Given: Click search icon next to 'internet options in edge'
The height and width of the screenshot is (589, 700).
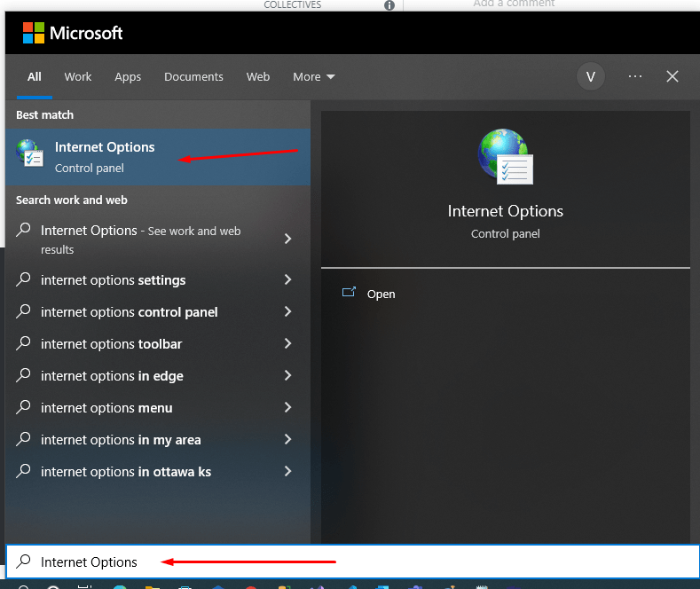Looking at the screenshot, I should coord(23,375).
